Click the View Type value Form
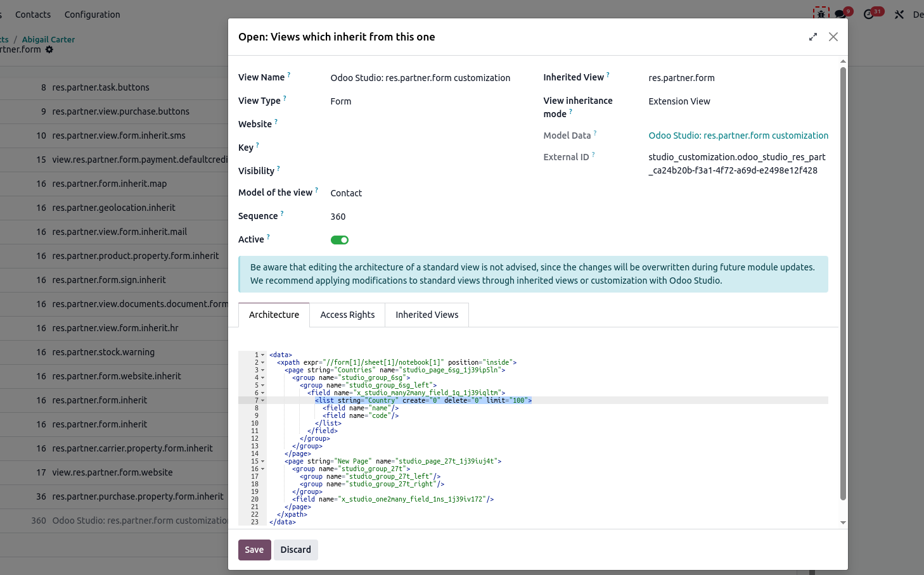The height and width of the screenshot is (575, 924). (x=341, y=101)
